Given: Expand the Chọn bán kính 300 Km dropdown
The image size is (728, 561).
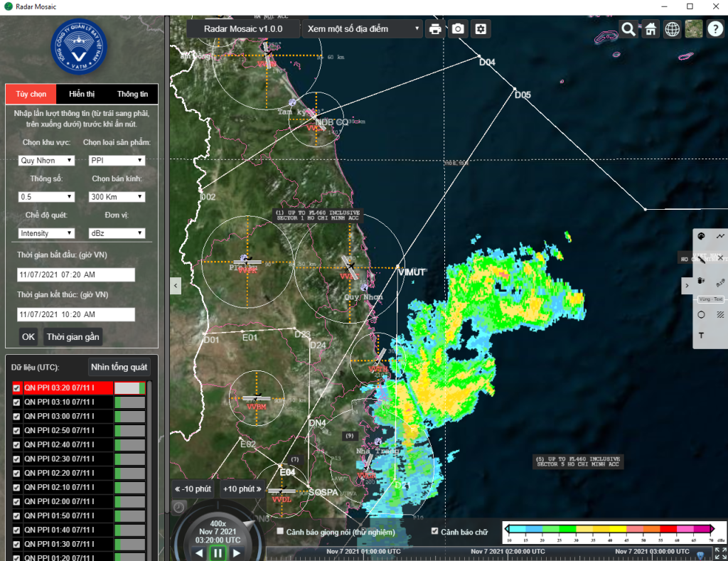Looking at the screenshot, I should [x=117, y=197].
